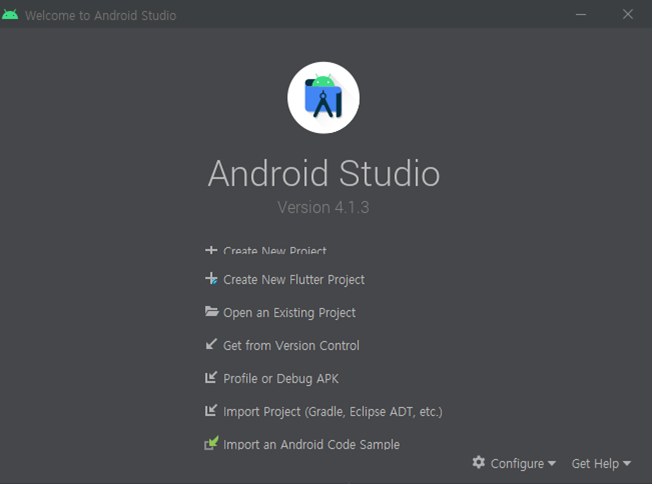Choose Get from Version Control
652x484 pixels.
point(291,346)
